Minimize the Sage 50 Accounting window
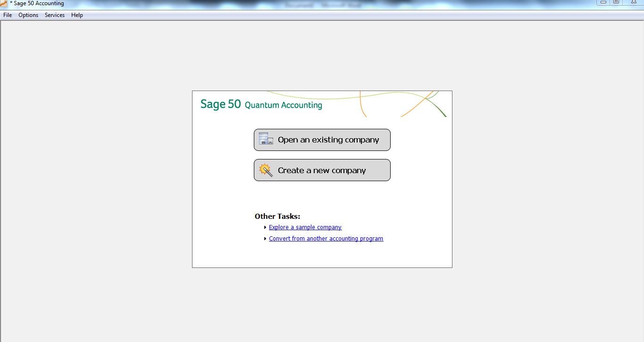Image resolution: width=644 pixels, height=342 pixels. point(603,2)
